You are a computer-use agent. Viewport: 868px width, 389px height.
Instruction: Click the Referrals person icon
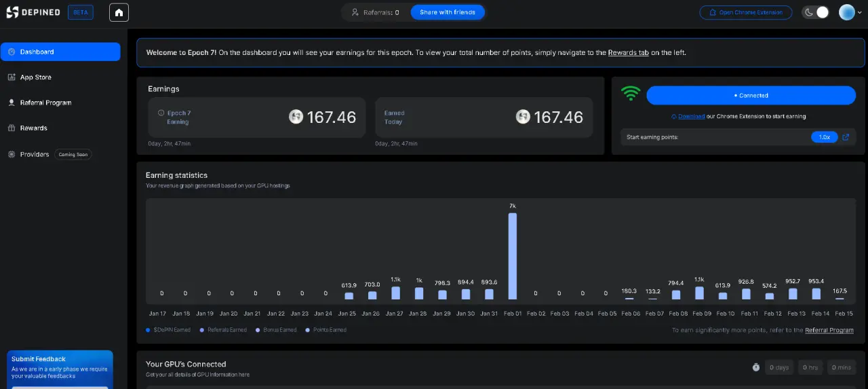click(355, 12)
